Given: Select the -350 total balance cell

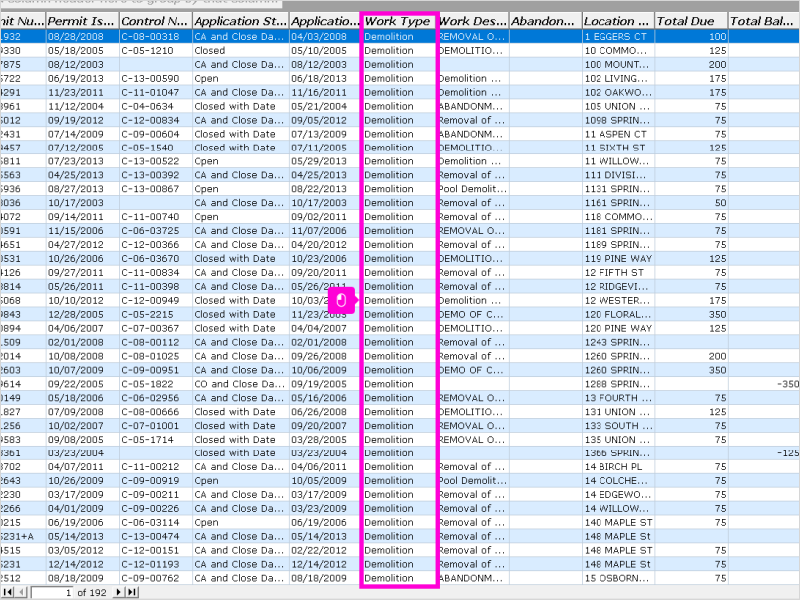Looking at the screenshot, I should (x=764, y=384).
